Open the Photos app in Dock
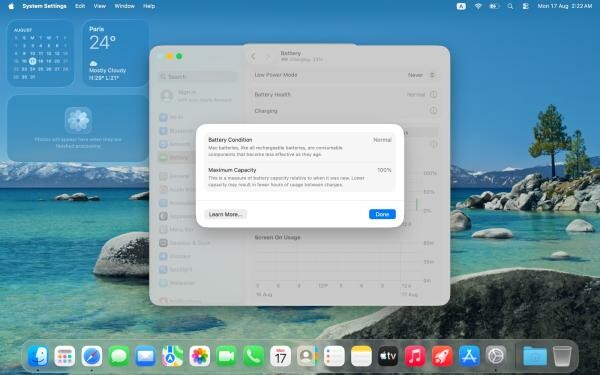600x375 pixels. [x=200, y=356]
